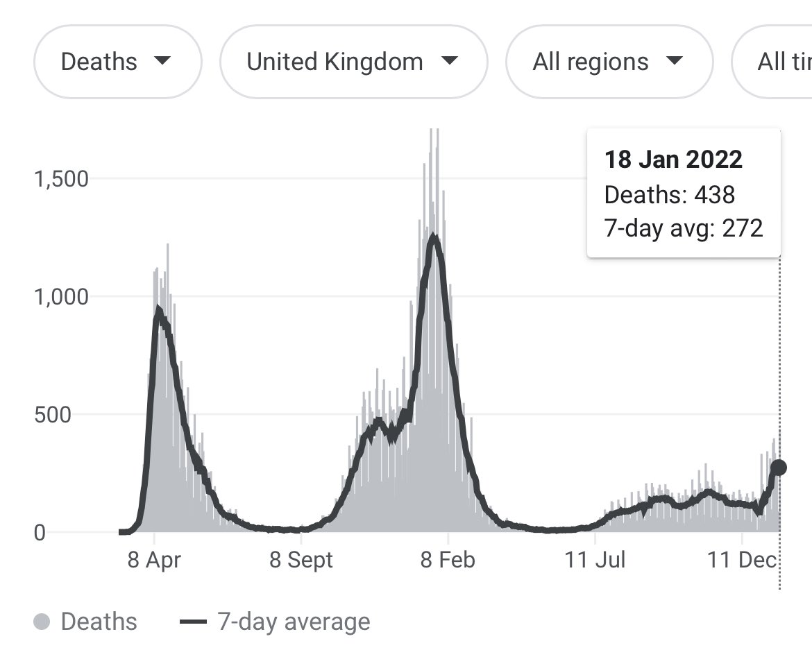Click the 7-day average legend line

[193, 622]
